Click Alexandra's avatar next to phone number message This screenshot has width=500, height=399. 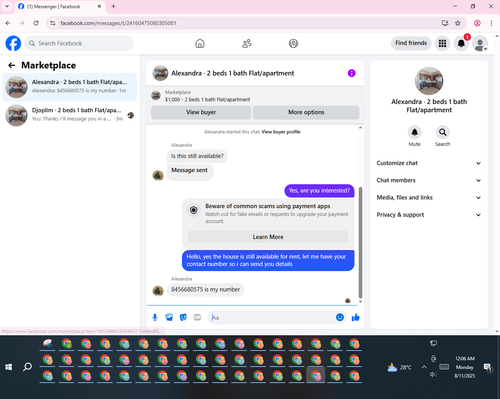[x=158, y=291]
